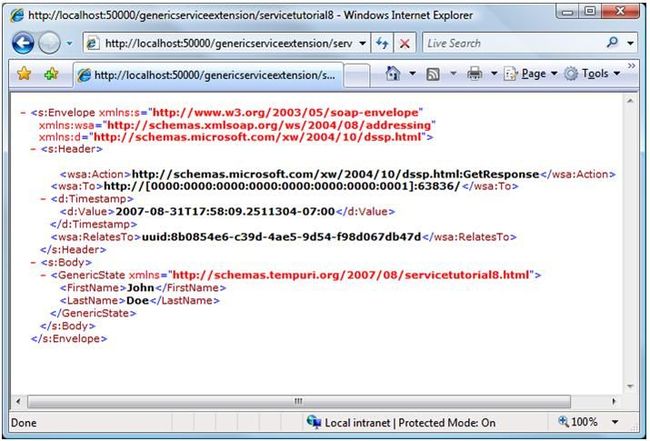Click the RSS Feeds icon

433,74
